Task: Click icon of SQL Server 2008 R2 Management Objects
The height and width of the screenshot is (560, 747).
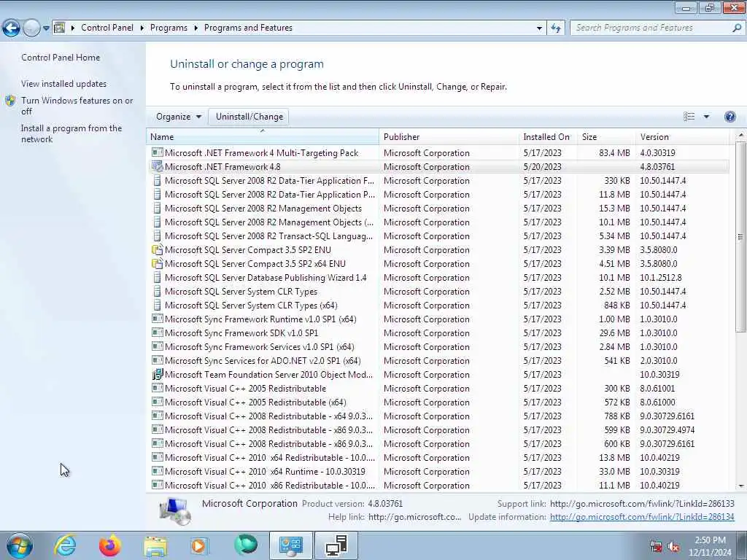Action: (157, 208)
